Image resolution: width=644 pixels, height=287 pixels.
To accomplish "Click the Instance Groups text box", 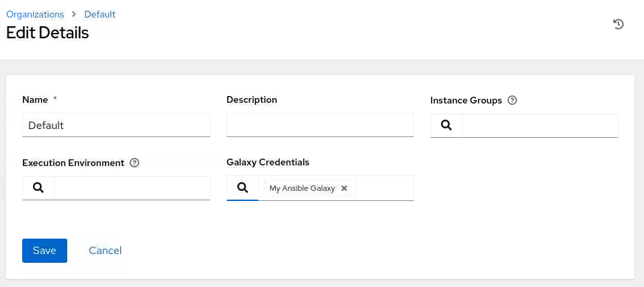I will coord(540,125).
